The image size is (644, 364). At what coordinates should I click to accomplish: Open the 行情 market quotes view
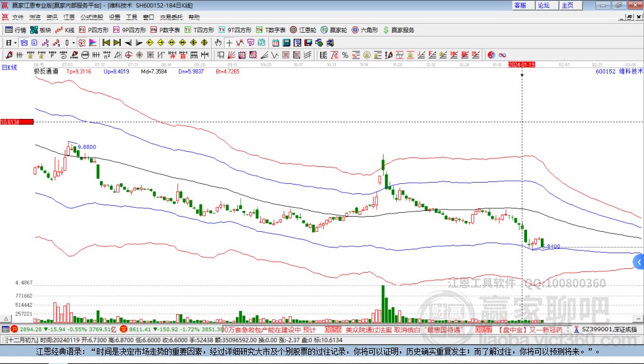pyautogui.click(x=16, y=30)
